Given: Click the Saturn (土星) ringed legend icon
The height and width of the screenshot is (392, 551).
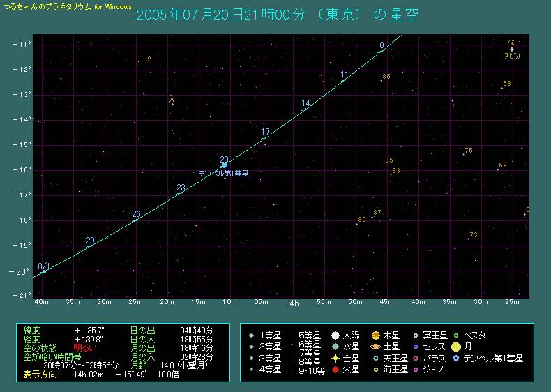Looking at the screenshot, I should click(376, 347).
